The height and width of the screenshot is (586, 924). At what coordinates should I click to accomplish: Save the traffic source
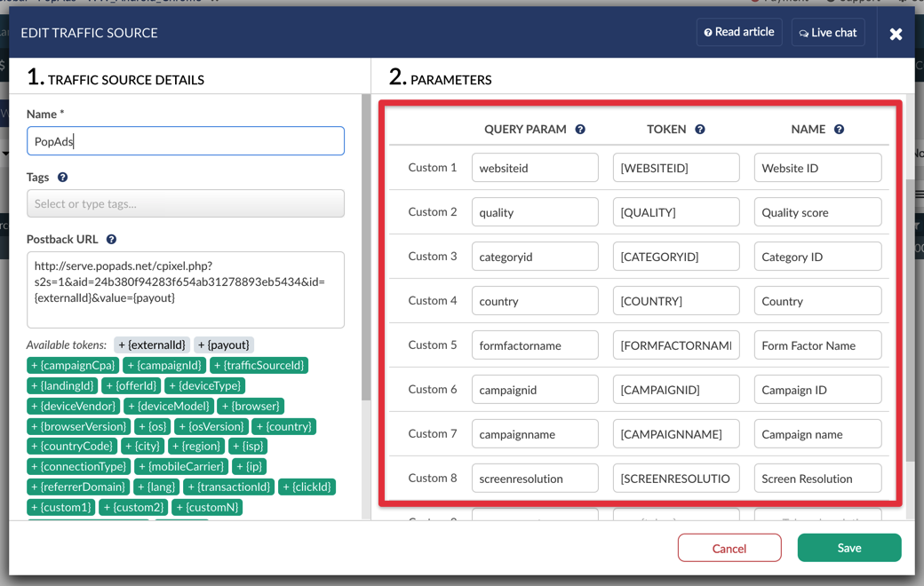(x=849, y=548)
